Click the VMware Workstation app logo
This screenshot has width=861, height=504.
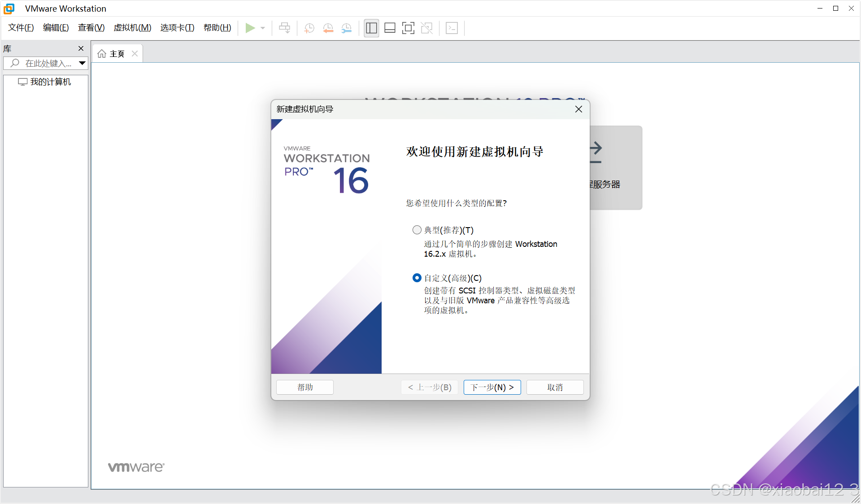pos(9,9)
